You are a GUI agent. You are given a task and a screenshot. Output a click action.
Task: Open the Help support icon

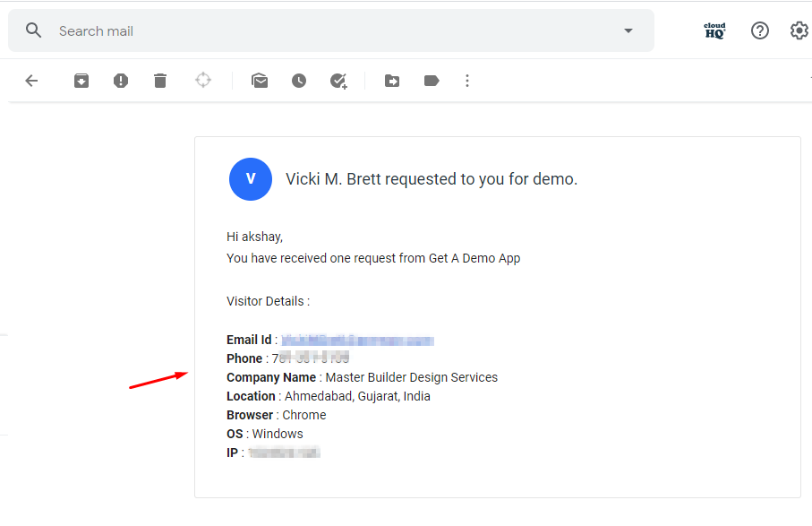(760, 30)
